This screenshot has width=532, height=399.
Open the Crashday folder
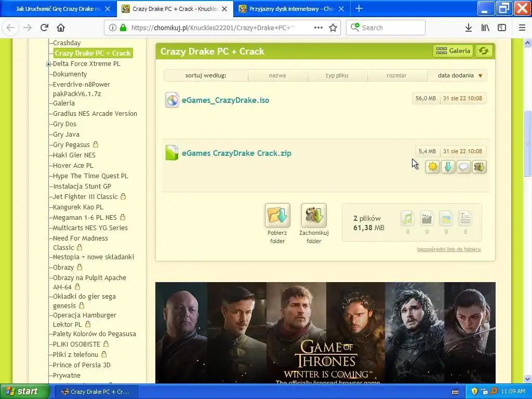click(67, 43)
